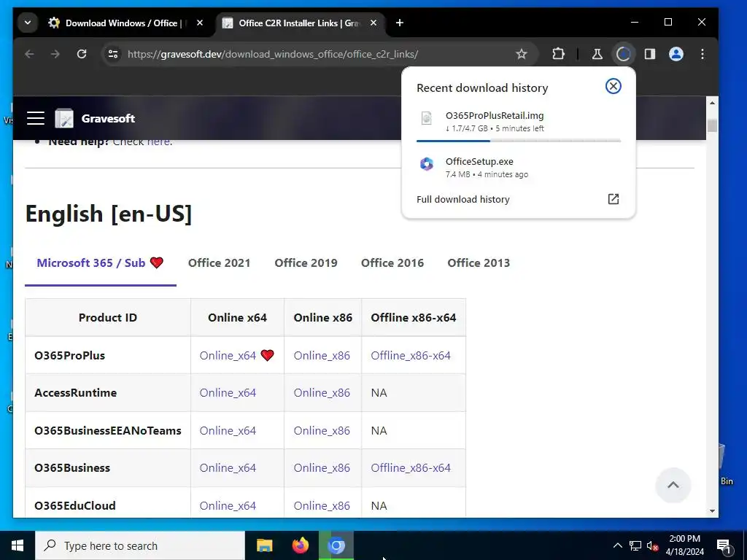This screenshot has height=560, width=747.
Task: Open a new browser tab
Action: click(x=400, y=23)
